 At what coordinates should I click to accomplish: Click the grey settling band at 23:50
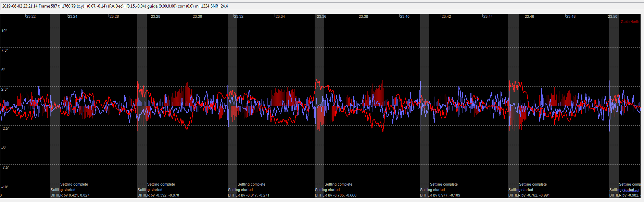coord(614,106)
